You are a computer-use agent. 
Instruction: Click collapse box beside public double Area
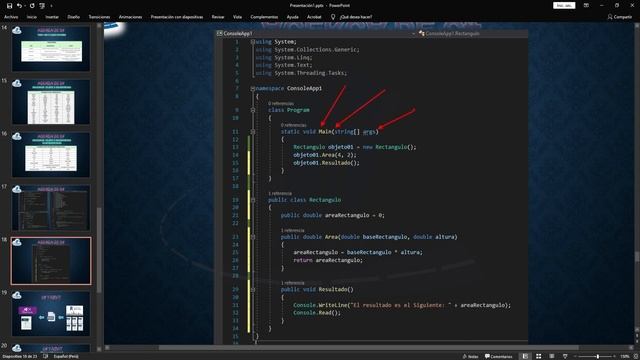pos(253,237)
